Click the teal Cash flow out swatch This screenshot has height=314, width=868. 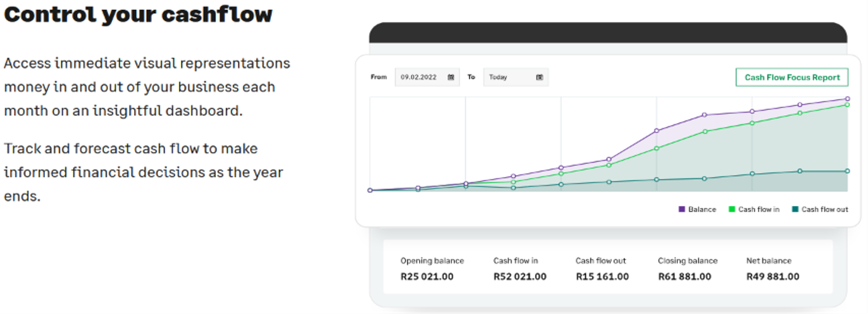795,209
